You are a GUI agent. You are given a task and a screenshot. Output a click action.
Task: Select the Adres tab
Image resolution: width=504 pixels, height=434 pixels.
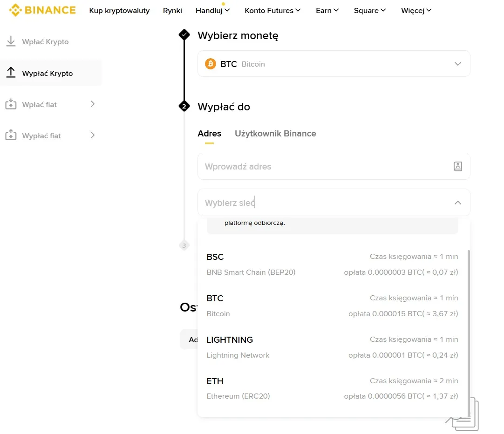point(209,134)
